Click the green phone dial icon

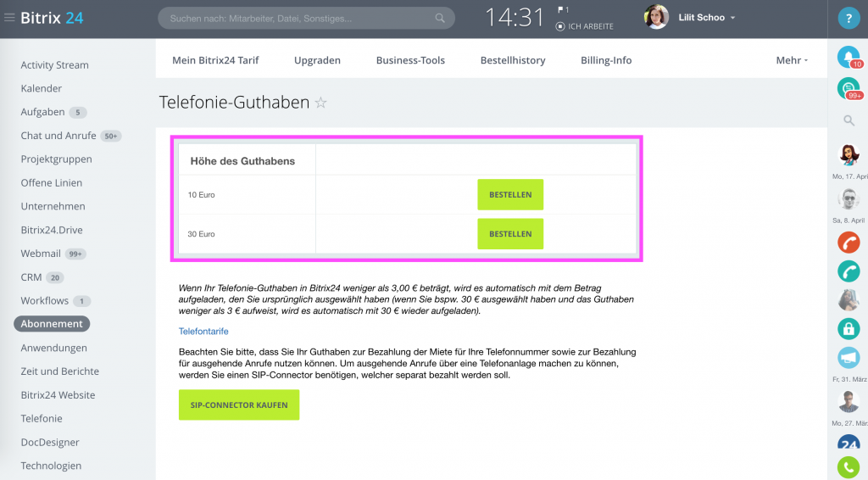849,468
